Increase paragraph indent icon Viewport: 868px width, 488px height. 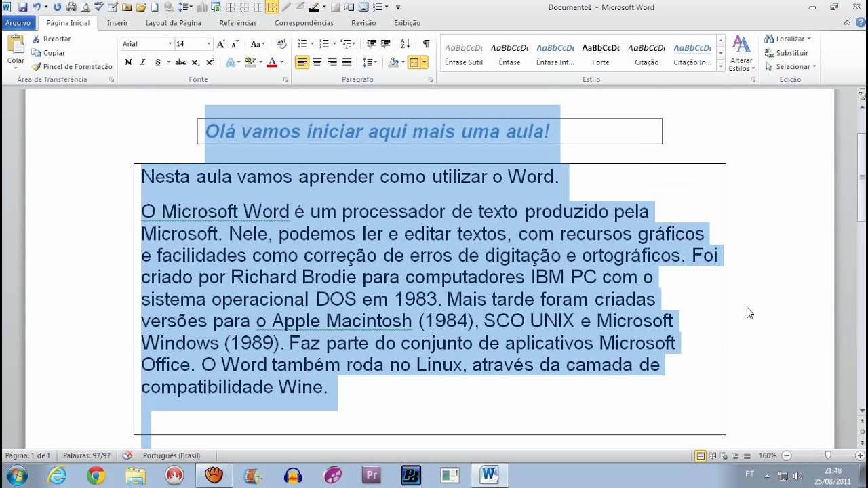click(386, 44)
